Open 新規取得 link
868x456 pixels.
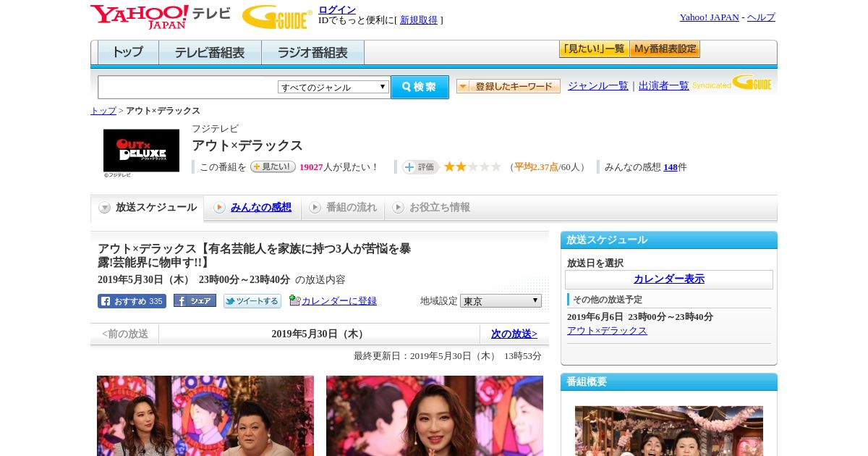coord(419,20)
